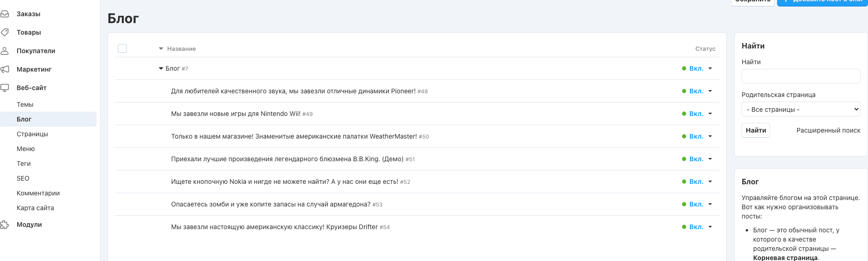
Task: Click the Найти text input field
Action: 801,76
